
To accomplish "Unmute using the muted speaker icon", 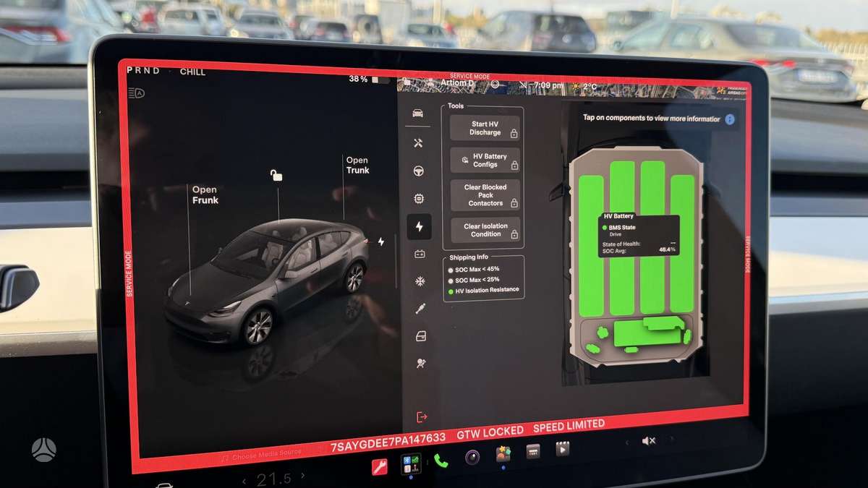I will click(649, 440).
